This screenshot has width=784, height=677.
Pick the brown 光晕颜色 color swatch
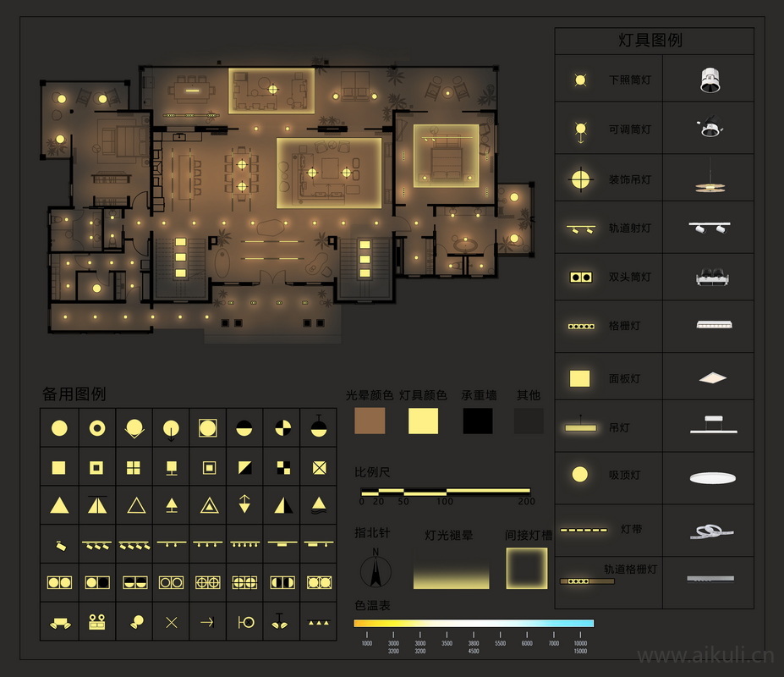[x=370, y=421]
